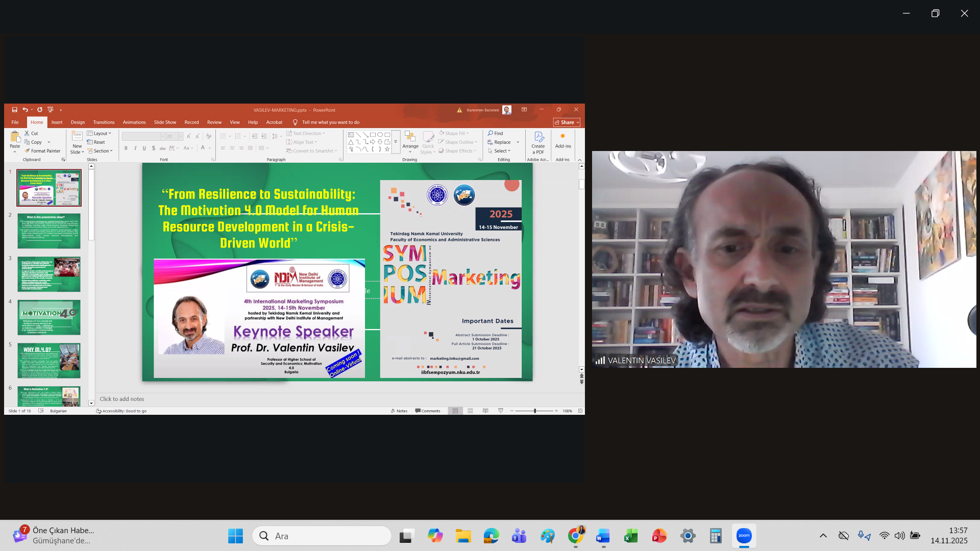Click the Cut scissors icon
This screenshot has height=551, width=980.
(27, 134)
